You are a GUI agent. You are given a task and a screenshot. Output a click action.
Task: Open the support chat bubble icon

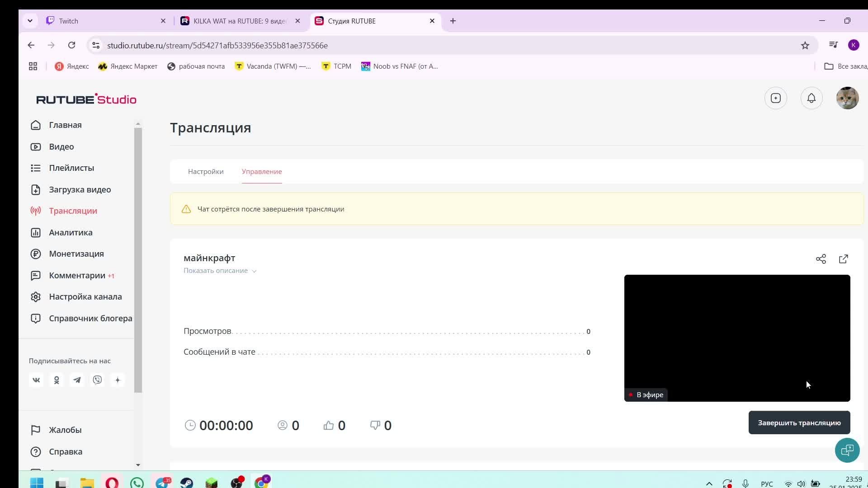click(x=847, y=450)
